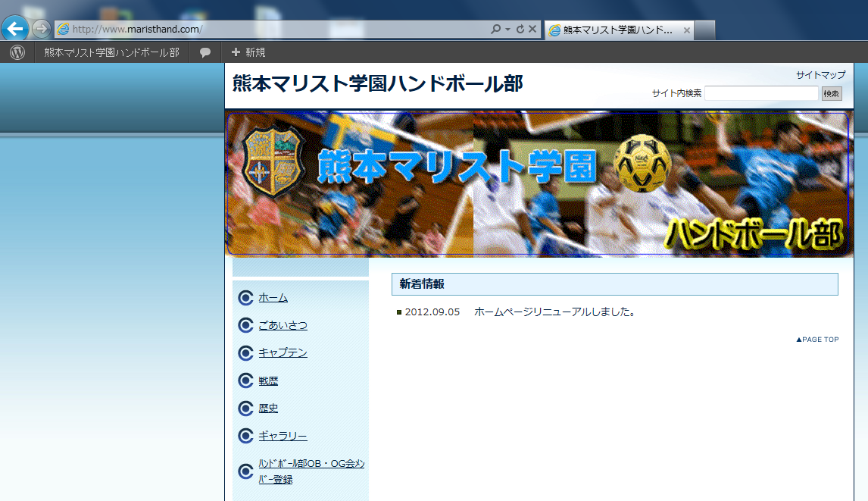This screenshot has width=868, height=501.
Task: Click the 2012.09.05 news date
Action: pyautogui.click(x=432, y=312)
